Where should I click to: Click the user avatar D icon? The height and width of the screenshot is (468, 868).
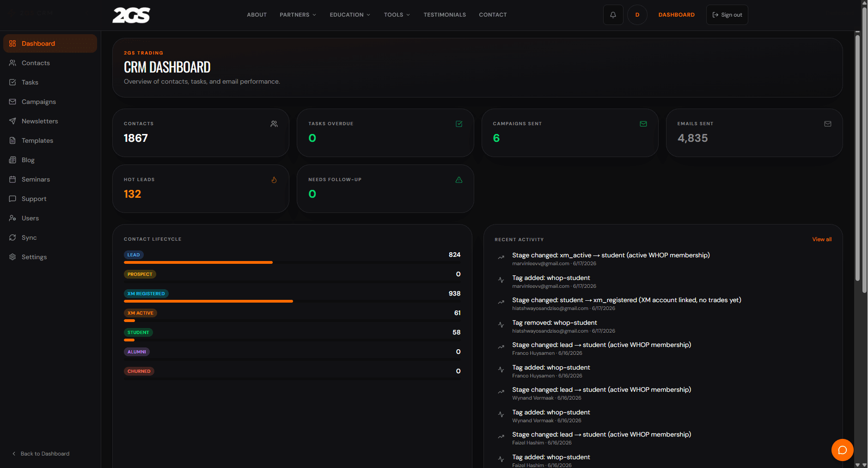tap(637, 15)
